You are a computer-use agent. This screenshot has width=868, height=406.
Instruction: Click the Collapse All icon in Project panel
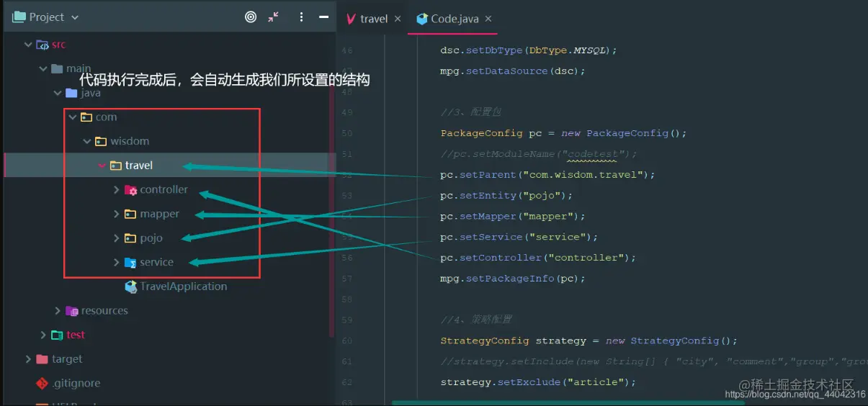tap(274, 17)
